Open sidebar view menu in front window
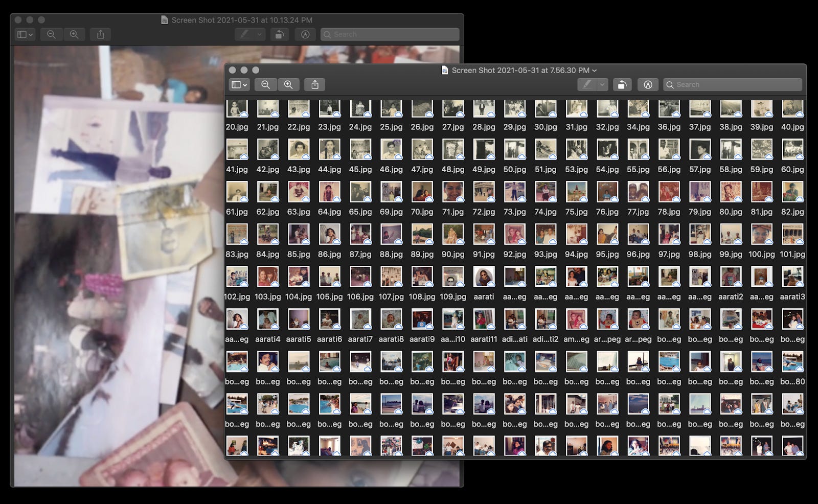 pos(239,85)
